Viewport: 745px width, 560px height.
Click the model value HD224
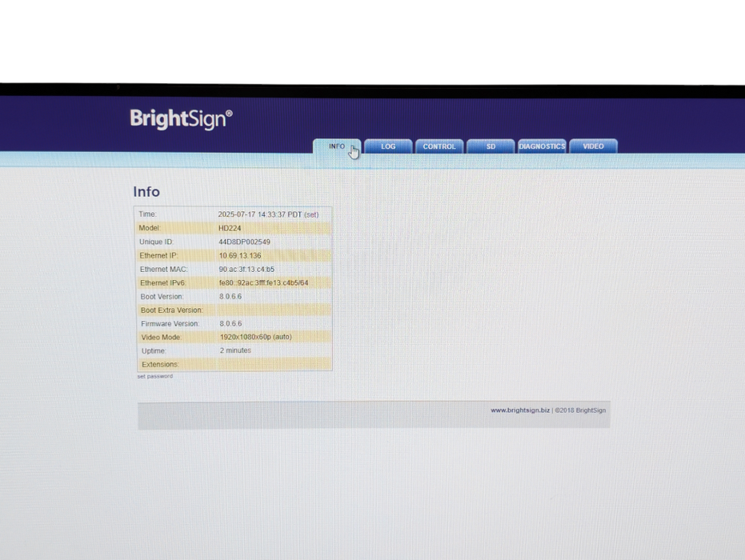pyautogui.click(x=230, y=228)
